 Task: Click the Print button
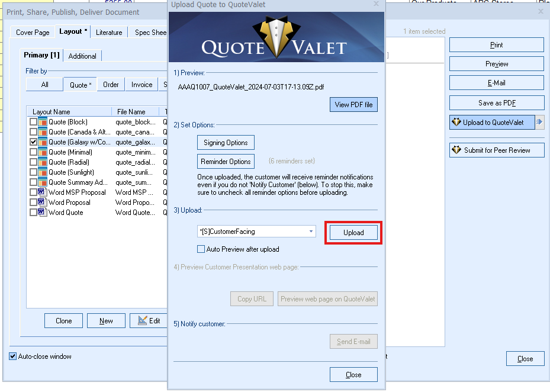click(497, 45)
